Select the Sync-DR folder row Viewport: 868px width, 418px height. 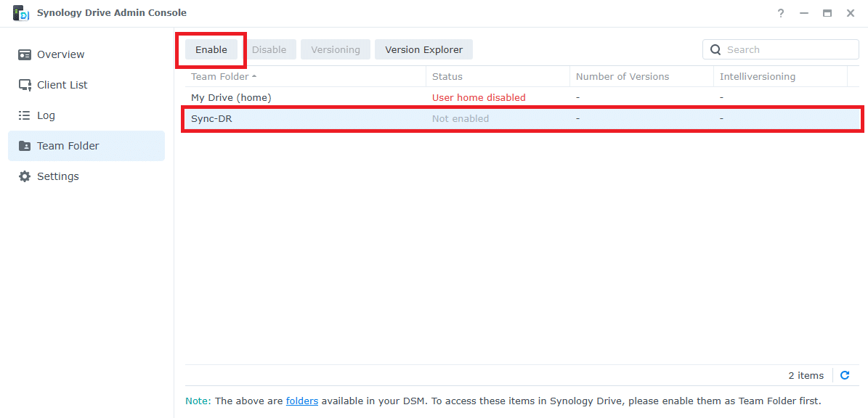tap(522, 118)
